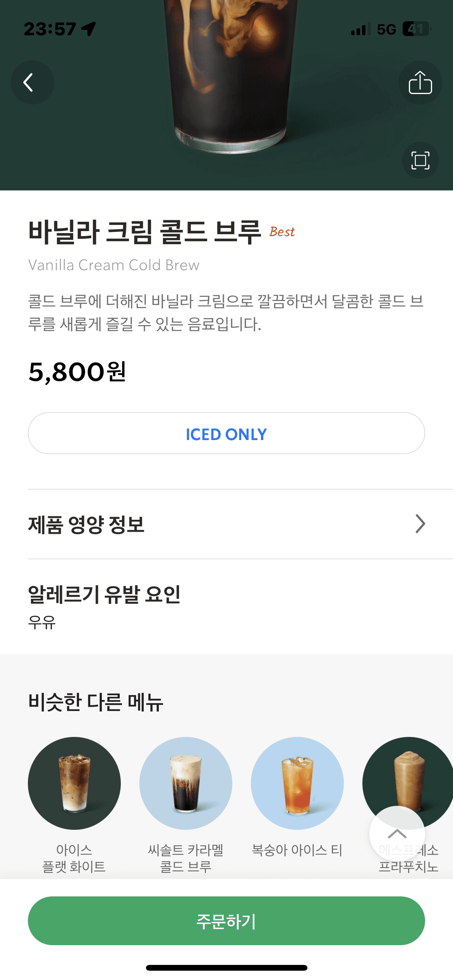This screenshot has height=980, width=453.
Task: Tap the 알레르기 유발 요인 heading
Action: (x=104, y=595)
